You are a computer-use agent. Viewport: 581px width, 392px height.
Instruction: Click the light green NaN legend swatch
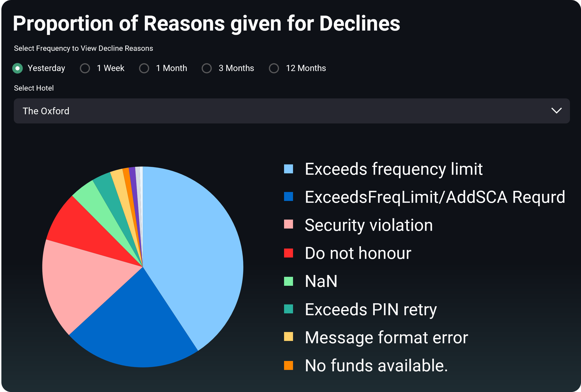[288, 281]
